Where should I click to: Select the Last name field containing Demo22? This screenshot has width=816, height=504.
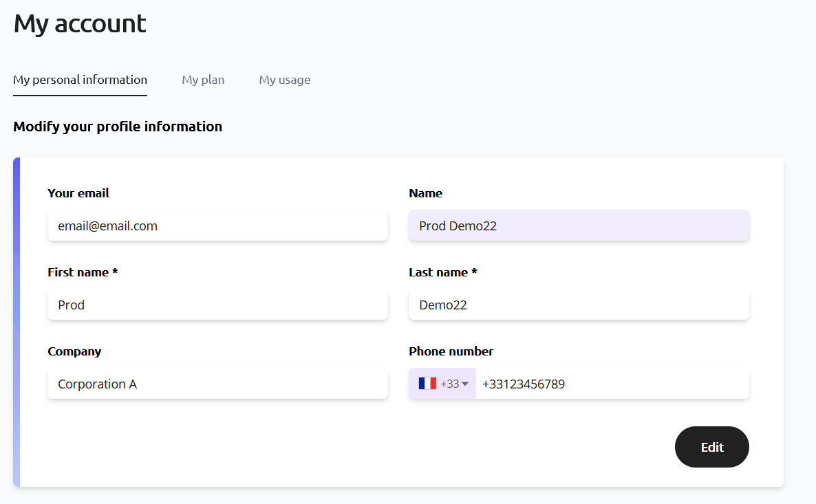(x=579, y=305)
